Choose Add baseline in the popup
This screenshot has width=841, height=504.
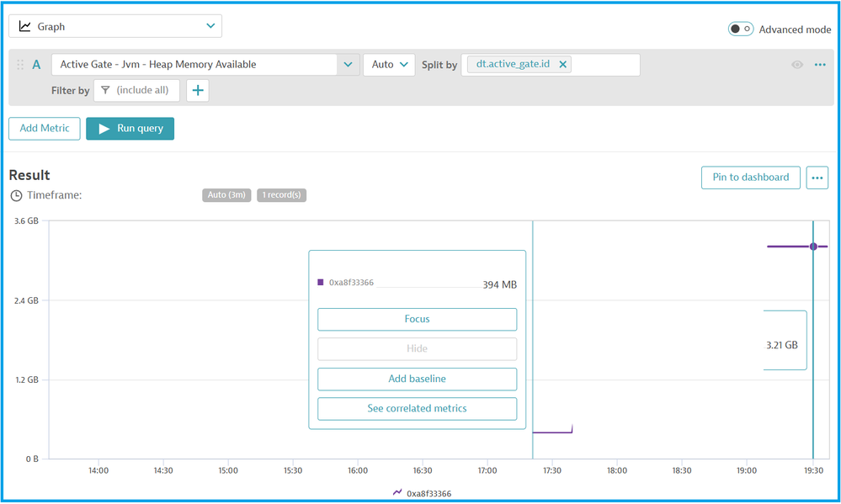pyautogui.click(x=417, y=379)
